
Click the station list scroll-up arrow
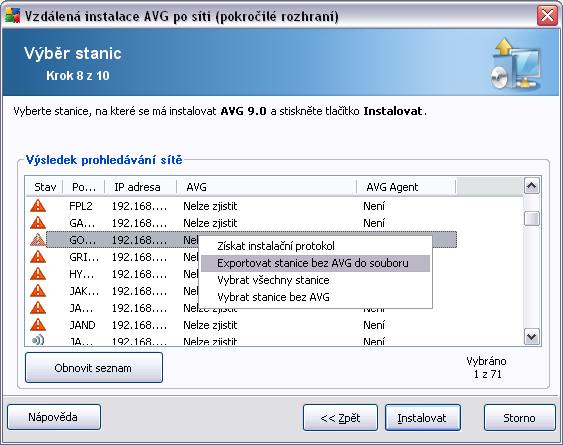click(x=531, y=186)
